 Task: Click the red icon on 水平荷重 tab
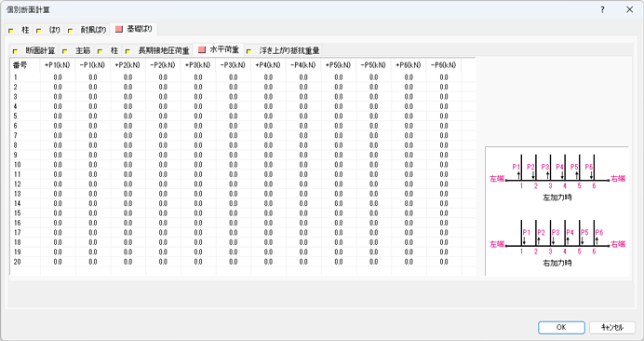tap(201, 49)
